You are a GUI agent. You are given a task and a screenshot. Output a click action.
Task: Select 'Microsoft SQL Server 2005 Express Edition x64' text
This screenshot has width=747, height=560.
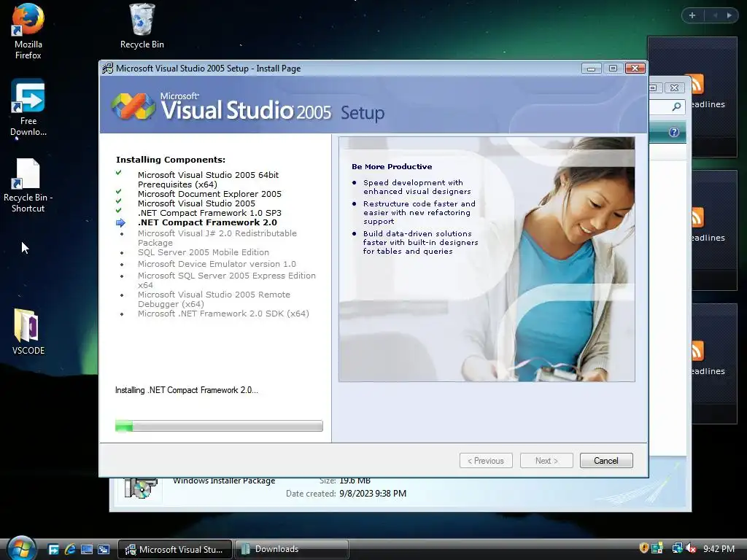click(227, 280)
